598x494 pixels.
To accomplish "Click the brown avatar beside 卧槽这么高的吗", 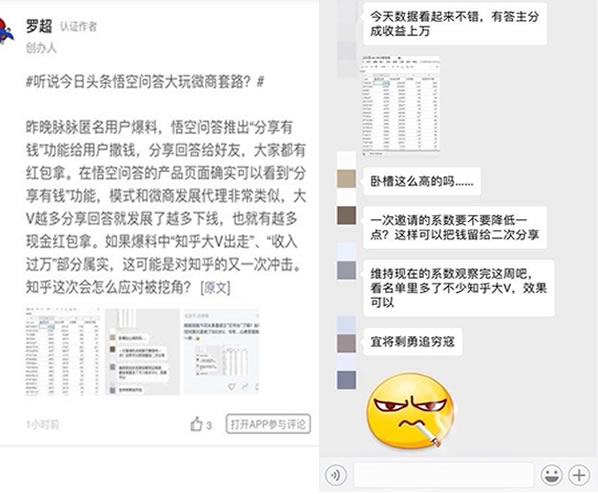I will [x=346, y=179].
